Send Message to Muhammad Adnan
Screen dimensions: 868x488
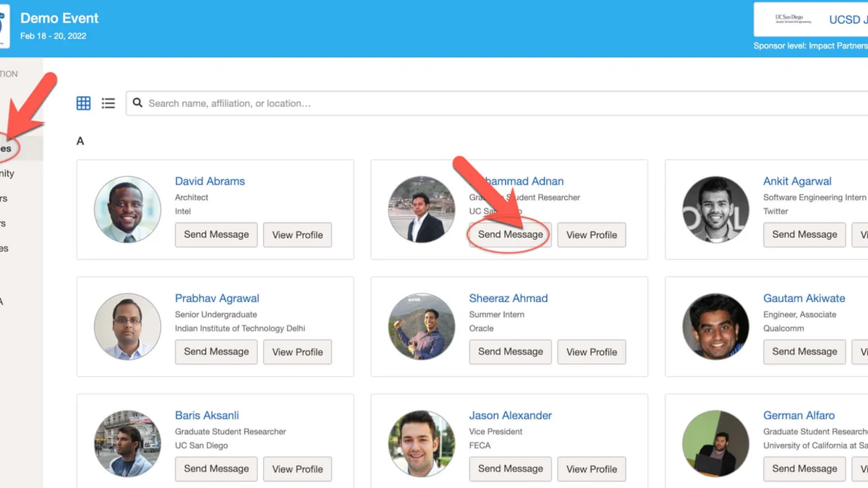510,235
